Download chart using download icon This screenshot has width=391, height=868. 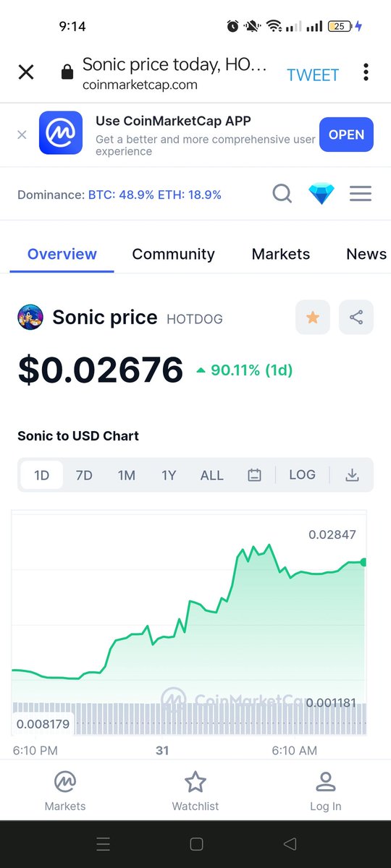click(x=352, y=475)
